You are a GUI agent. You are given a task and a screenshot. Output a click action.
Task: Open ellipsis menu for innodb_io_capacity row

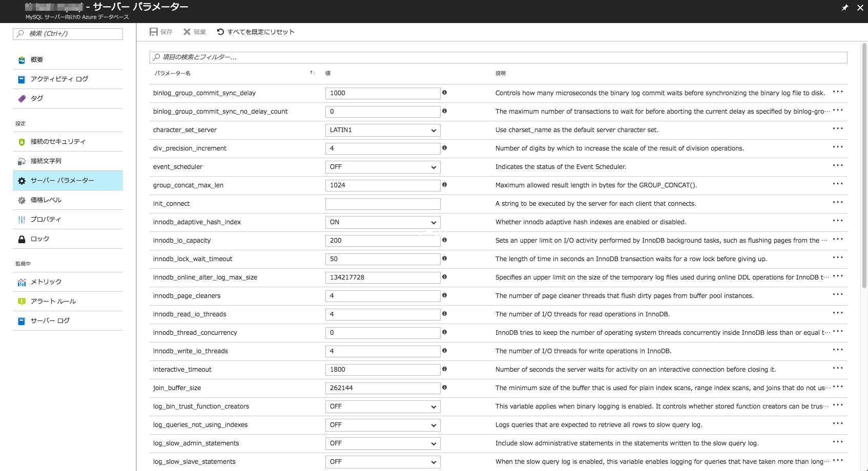click(x=838, y=239)
